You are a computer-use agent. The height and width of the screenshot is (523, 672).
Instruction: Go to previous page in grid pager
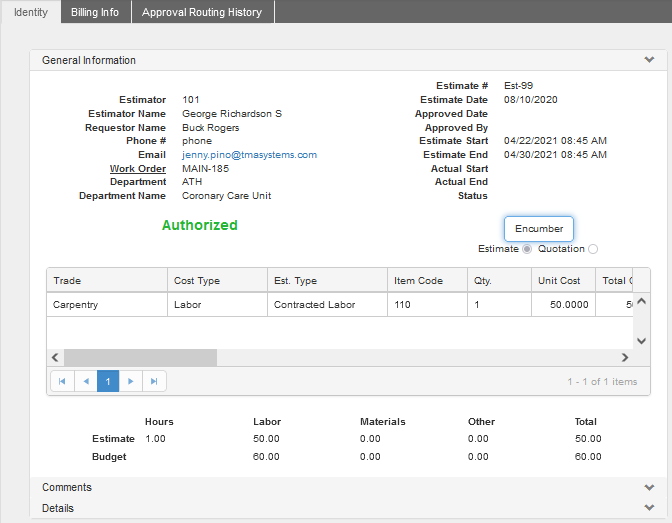coord(85,381)
